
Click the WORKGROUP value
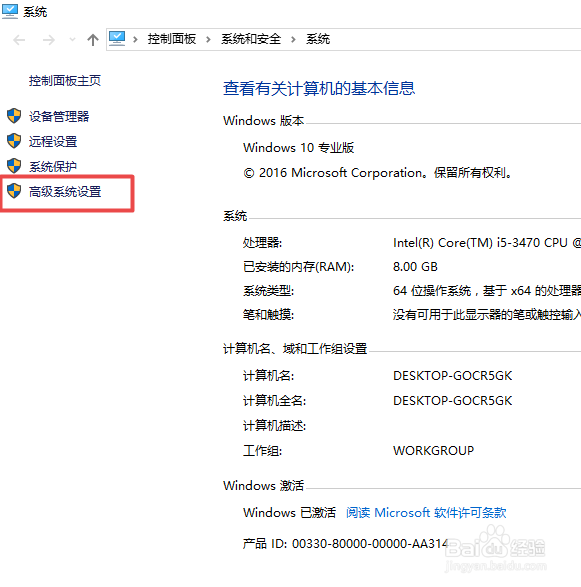pos(434,451)
